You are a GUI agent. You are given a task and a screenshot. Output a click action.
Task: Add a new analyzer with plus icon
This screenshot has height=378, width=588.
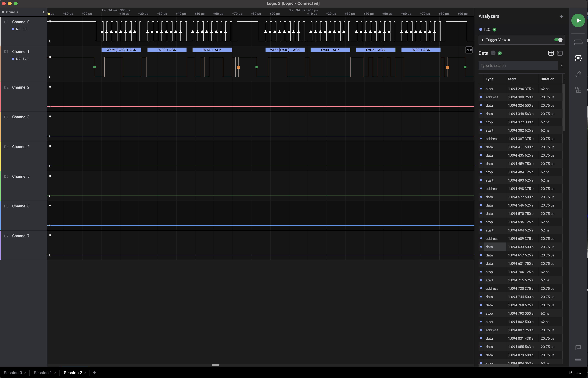(x=561, y=16)
